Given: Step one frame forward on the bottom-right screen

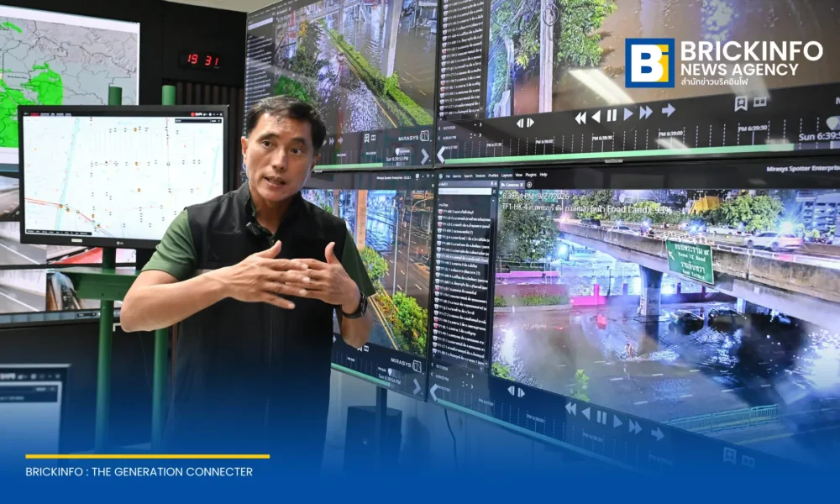Looking at the screenshot, I should click(522, 392).
